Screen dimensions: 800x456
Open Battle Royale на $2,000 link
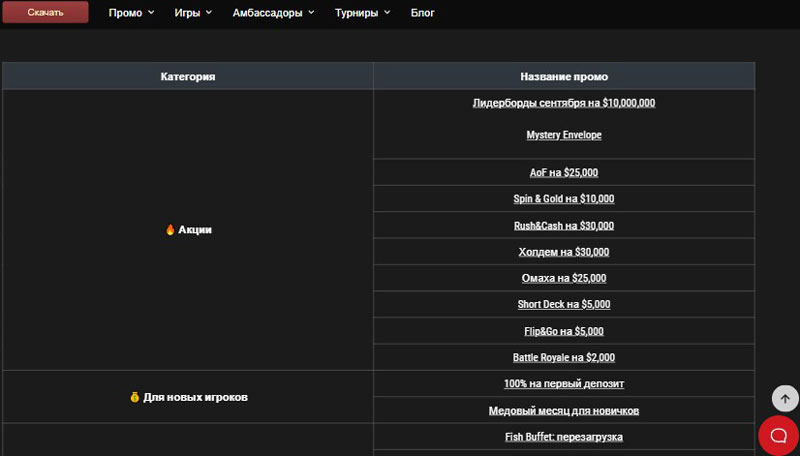pos(563,357)
